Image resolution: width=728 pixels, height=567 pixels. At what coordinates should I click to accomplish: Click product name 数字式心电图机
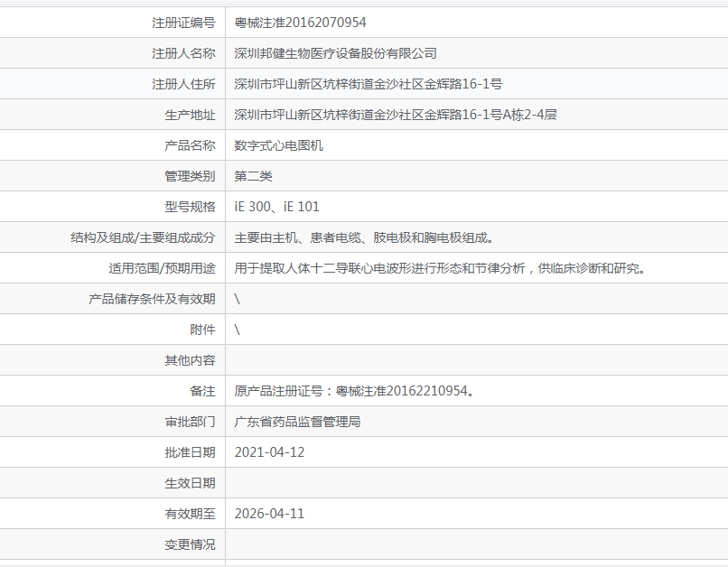tap(278, 145)
